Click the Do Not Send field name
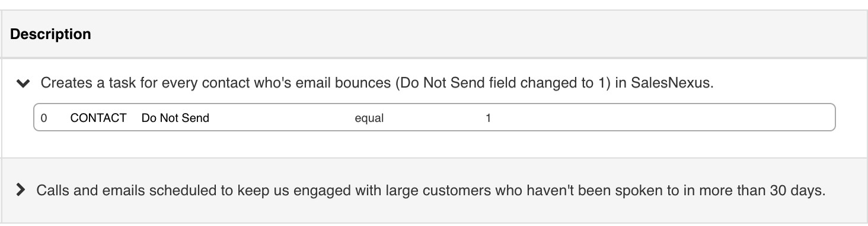The width and height of the screenshot is (868, 226). [175, 118]
